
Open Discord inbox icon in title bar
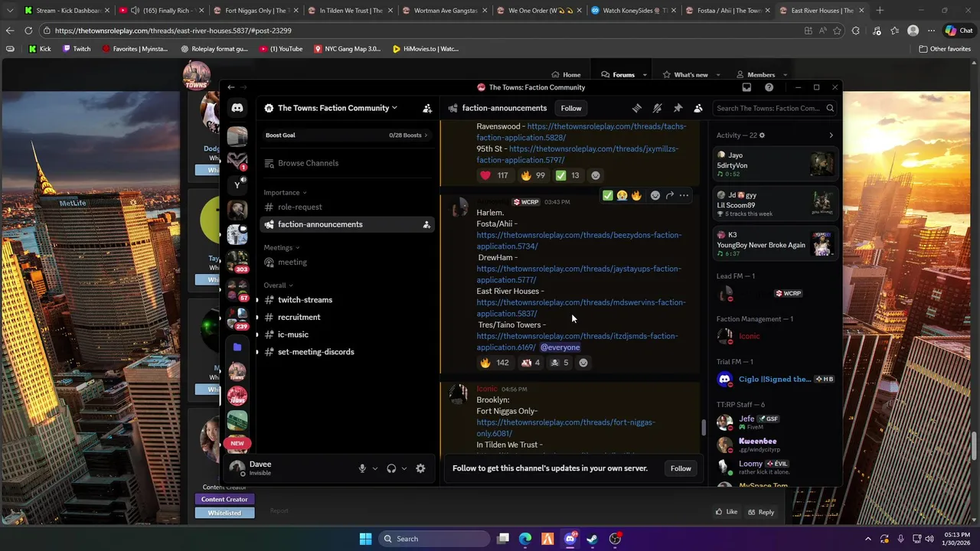(x=746, y=87)
